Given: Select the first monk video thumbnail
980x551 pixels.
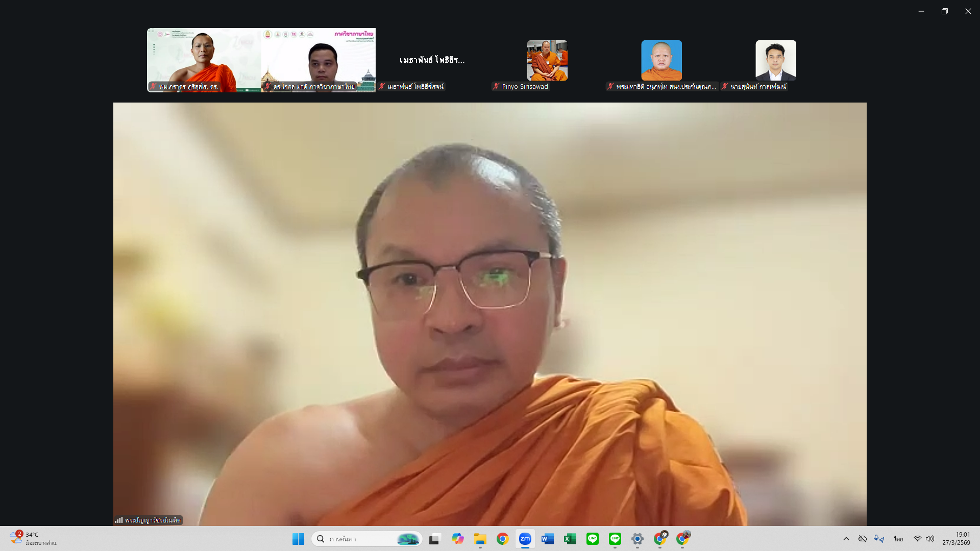Looking at the screenshot, I should coord(204,60).
